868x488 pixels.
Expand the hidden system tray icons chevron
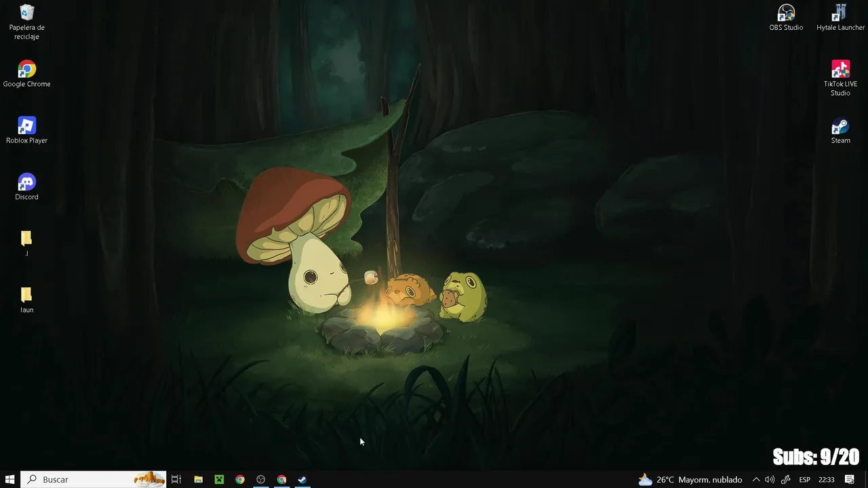click(756, 479)
